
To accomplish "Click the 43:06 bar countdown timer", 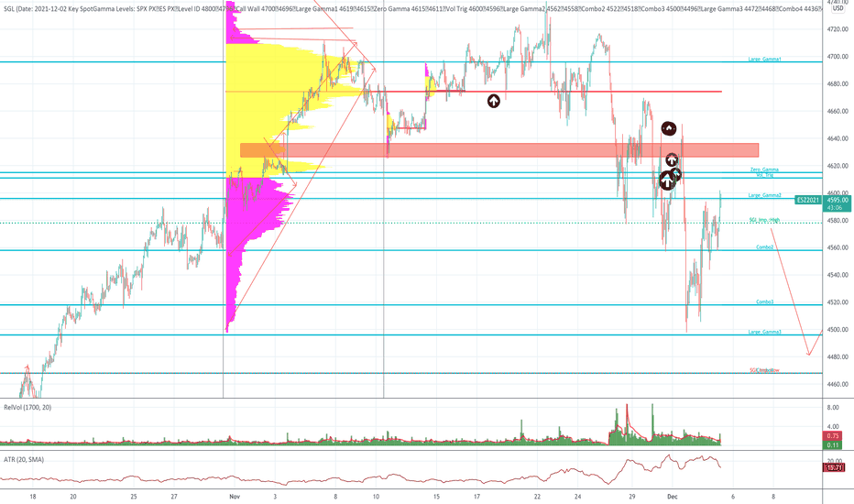I will (x=835, y=208).
